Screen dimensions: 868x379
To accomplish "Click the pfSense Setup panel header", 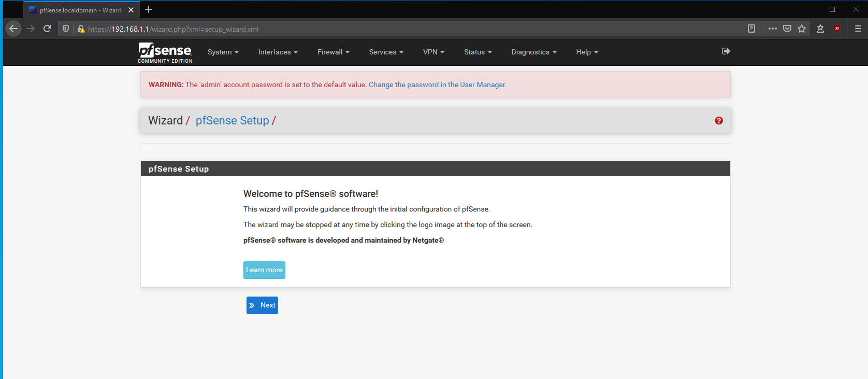I will [435, 169].
